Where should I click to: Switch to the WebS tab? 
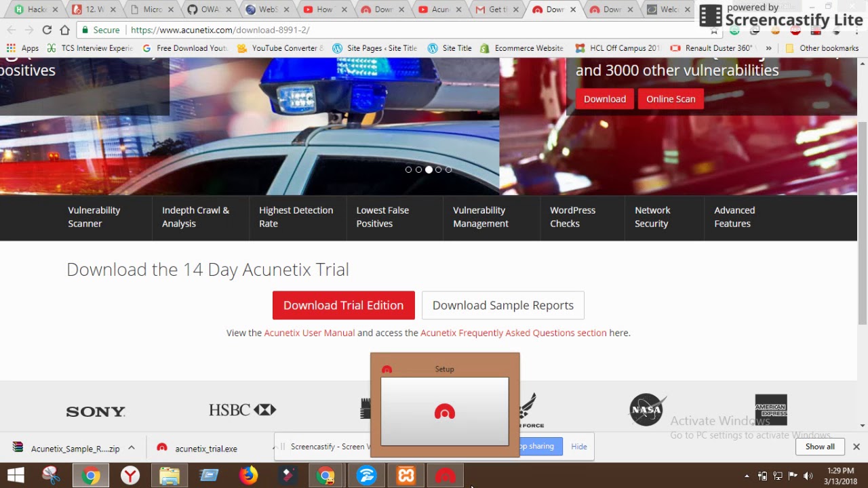(x=268, y=9)
